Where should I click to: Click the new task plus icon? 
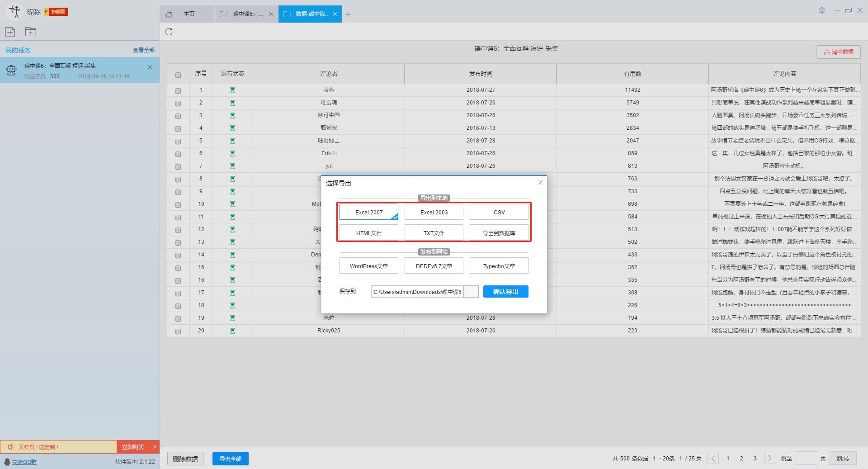coord(10,32)
